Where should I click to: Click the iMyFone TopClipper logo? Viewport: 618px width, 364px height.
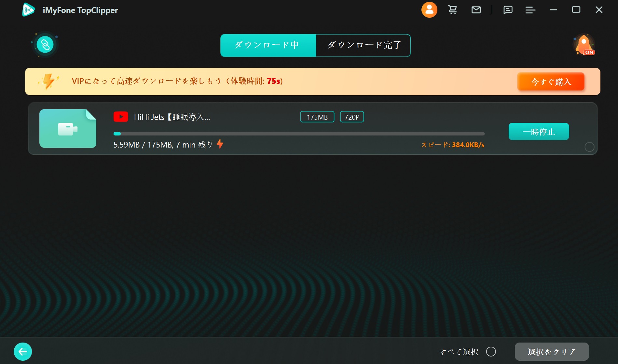[x=28, y=10]
